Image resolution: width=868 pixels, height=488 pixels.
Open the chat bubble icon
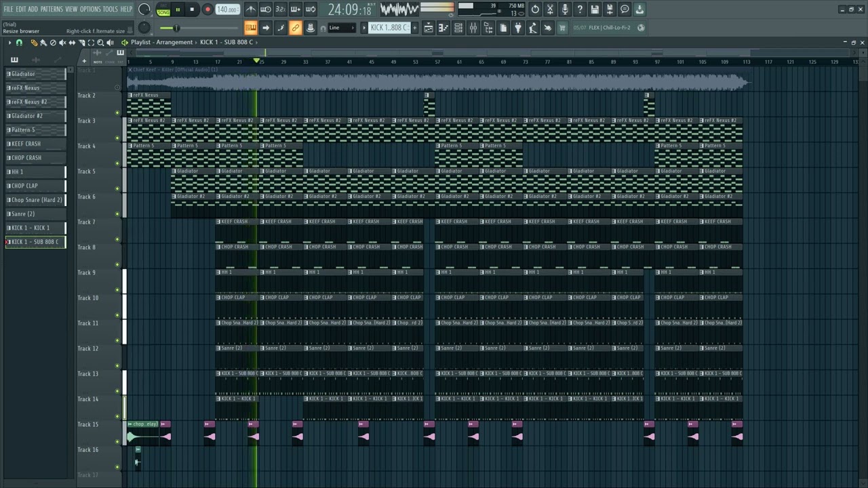tap(625, 9)
